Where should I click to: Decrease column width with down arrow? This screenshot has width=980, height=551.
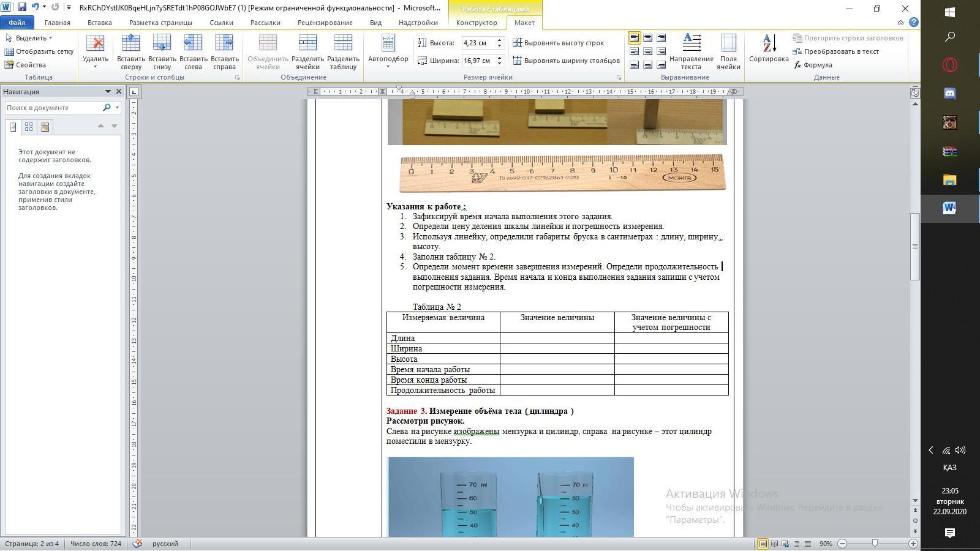coord(499,64)
